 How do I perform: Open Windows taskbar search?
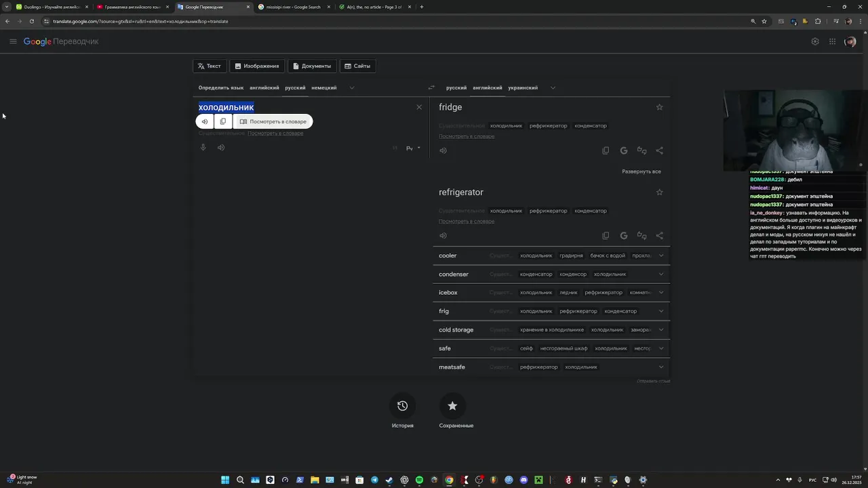(240, 480)
